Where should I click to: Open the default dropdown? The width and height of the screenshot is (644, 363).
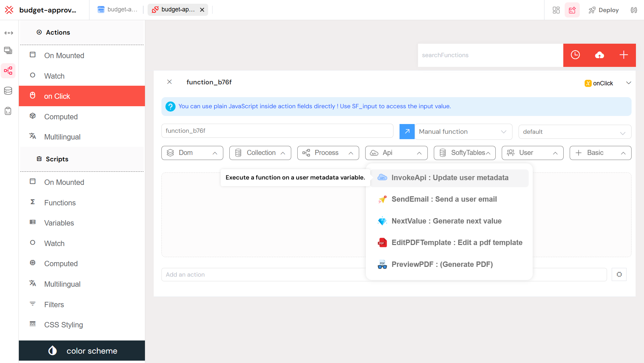pyautogui.click(x=574, y=132)
